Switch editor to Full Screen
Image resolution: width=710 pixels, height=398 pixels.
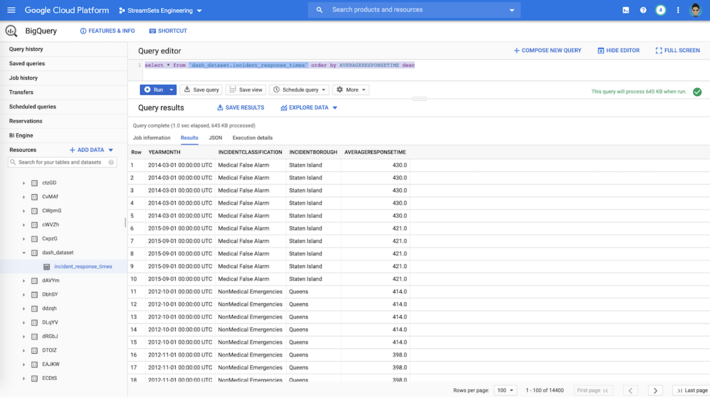pos(678,50)
